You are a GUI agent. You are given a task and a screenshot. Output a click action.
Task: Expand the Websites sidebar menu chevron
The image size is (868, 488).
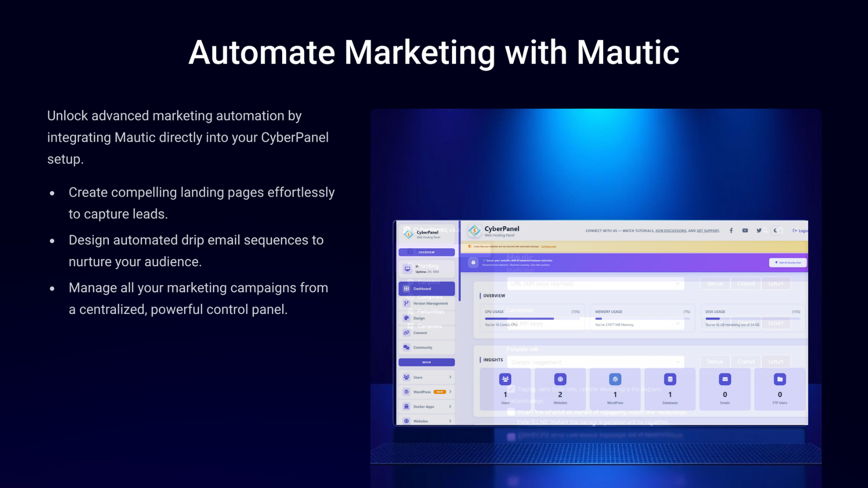pos(450,421)
